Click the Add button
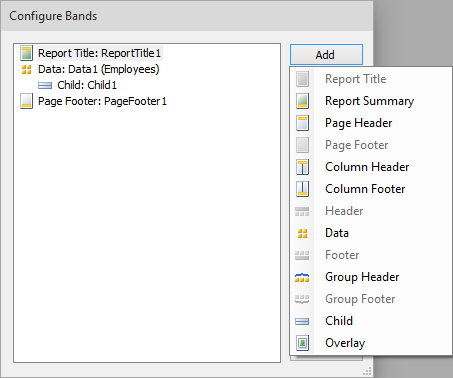 pos(326,54)
